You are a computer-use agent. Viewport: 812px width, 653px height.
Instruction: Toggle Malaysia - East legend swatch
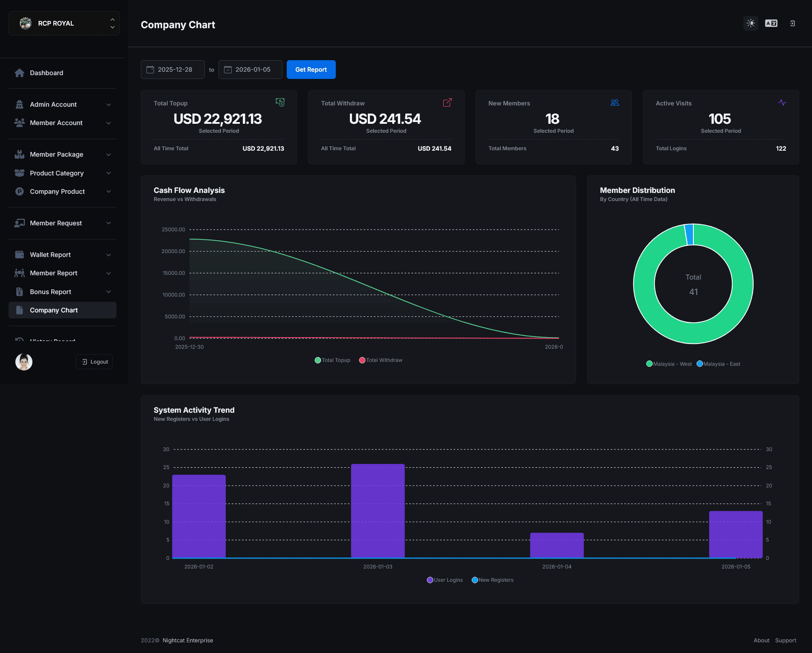point(700,364)
